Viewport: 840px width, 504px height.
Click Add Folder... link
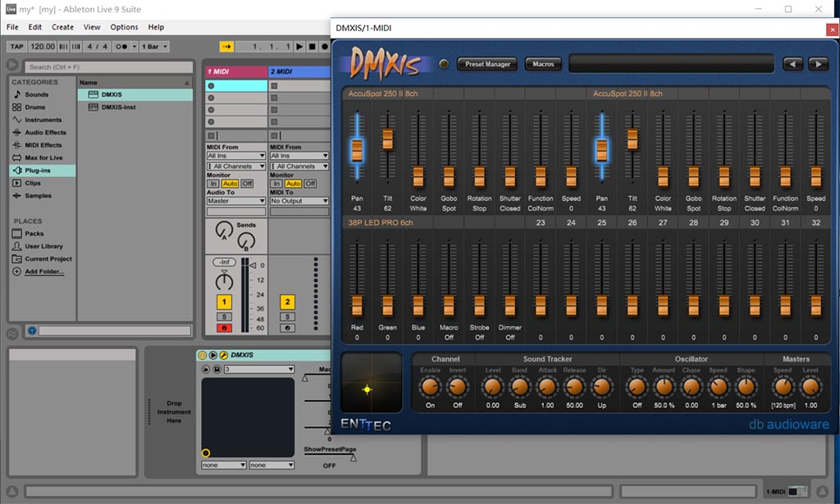(44, 272)
